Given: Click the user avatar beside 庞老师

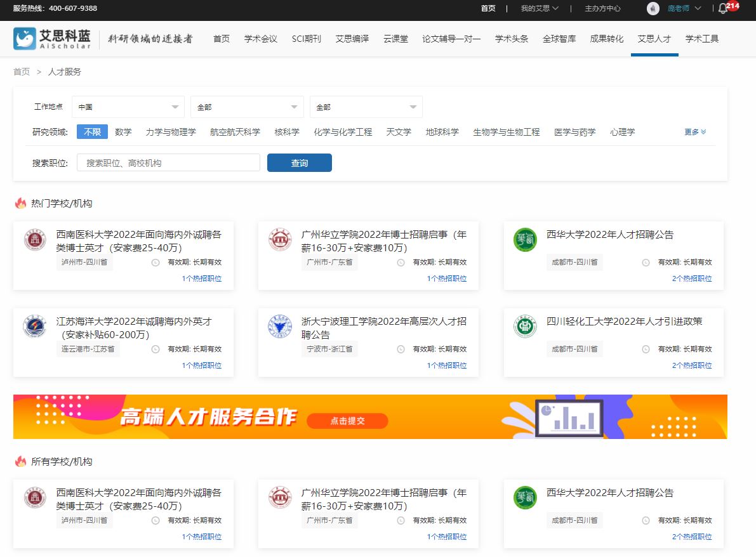Looking at the screenshot, I should pyautogui.click(x=653, y=8).
